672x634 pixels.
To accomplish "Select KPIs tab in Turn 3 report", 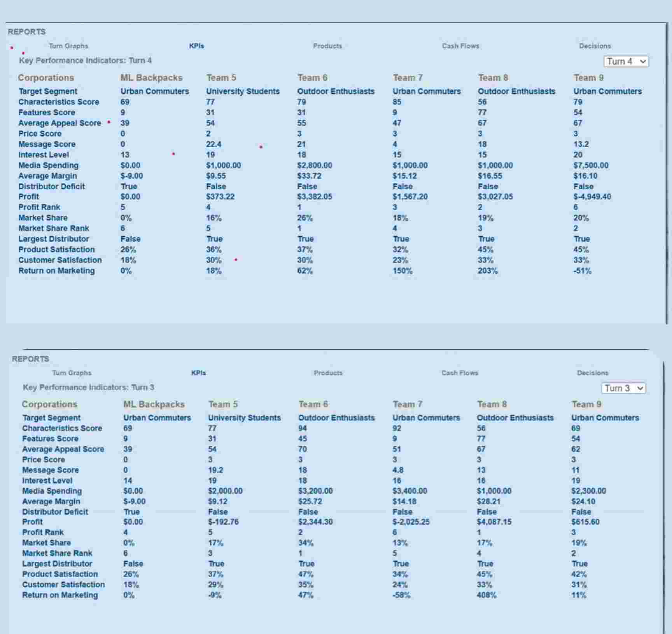I will point(199,373).
